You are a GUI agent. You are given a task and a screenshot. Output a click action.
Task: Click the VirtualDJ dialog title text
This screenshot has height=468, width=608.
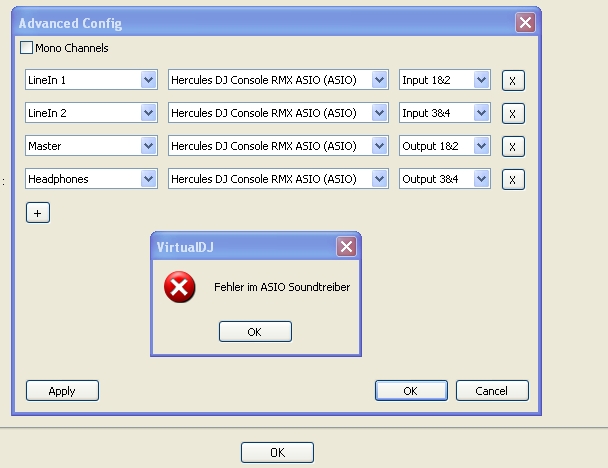185,247
